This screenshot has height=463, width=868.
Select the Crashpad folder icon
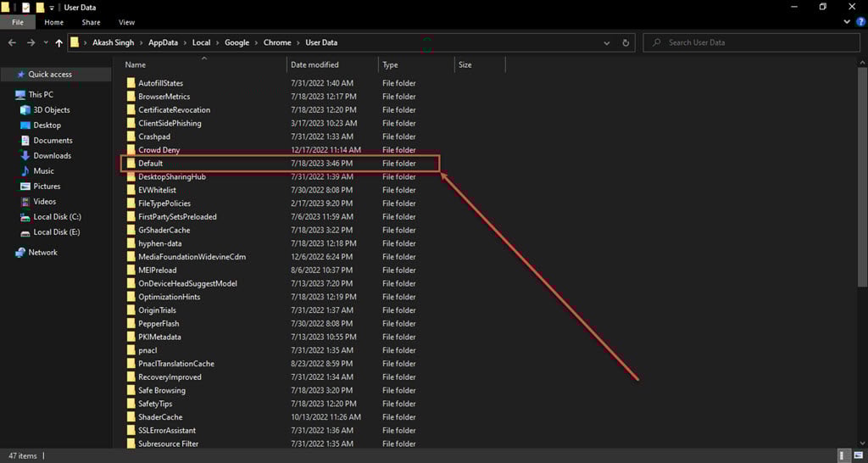pyautogui.click(x=131, y=137)
